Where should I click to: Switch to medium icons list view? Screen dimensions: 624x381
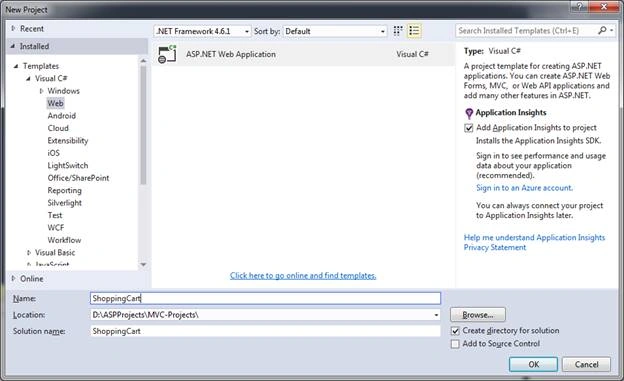(414, 31)
